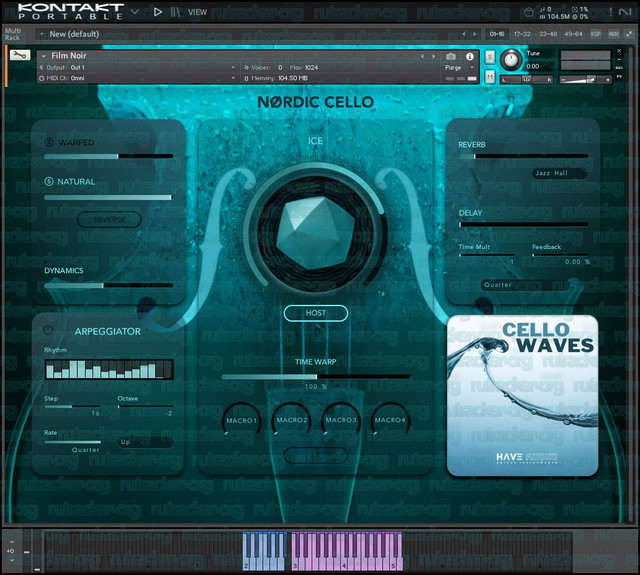Toggle the AUX sends button
This screenshot has height=575, width=640.
pyautogui.click(x=613, y=34)
